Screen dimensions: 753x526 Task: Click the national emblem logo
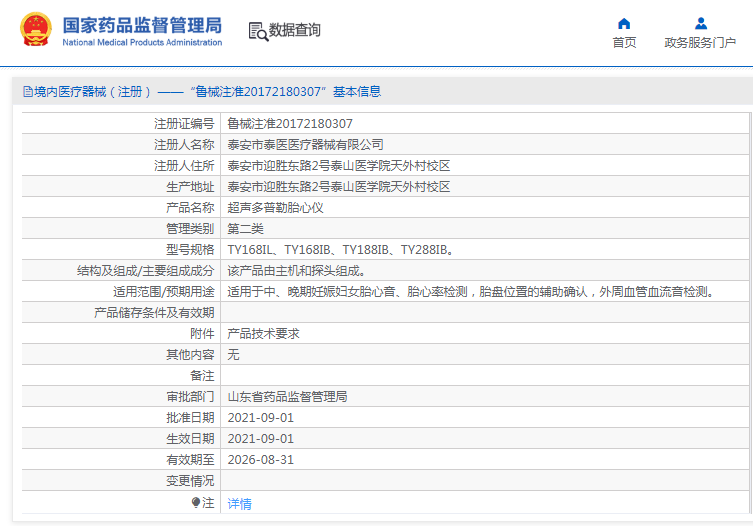36,29
